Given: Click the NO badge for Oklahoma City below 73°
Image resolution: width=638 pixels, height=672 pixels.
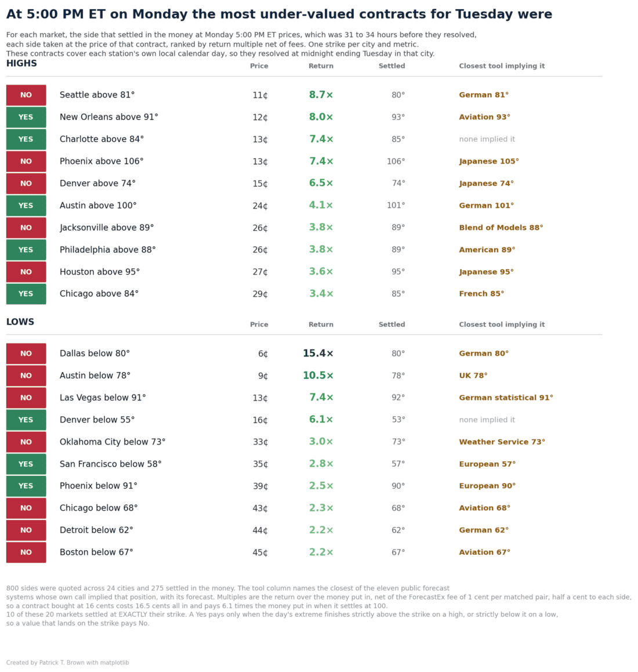Looking at the screenshot, I should point(26,442).
